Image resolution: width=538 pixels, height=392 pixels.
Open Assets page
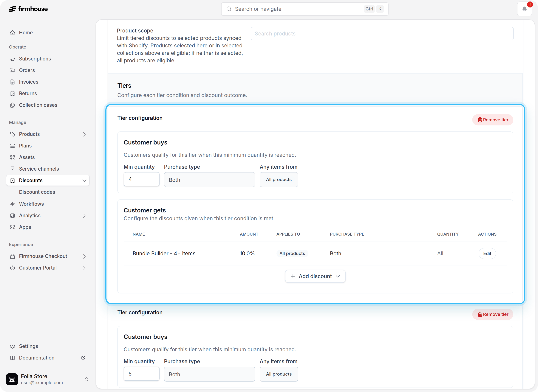(x=48, y=157)
